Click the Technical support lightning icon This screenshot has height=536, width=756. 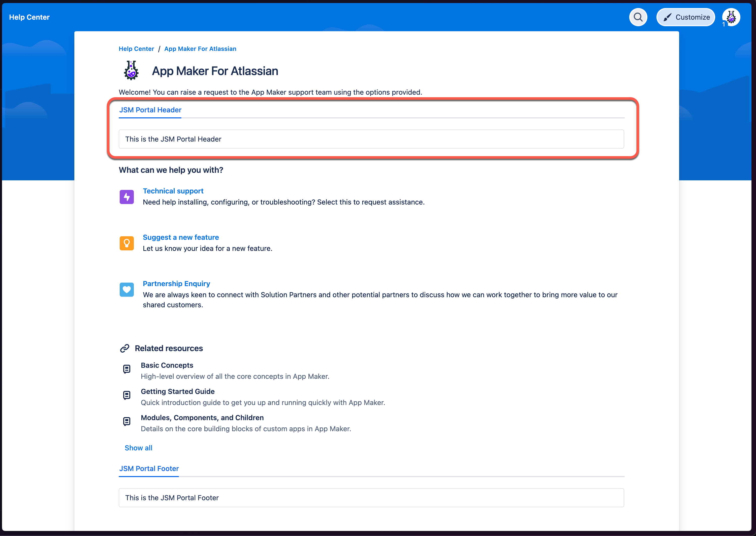127,197
